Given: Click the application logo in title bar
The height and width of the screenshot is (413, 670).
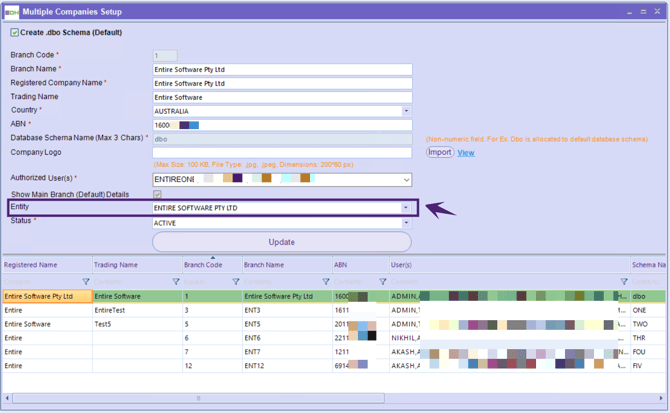Looking at the screenshot, I should [11, 12].
